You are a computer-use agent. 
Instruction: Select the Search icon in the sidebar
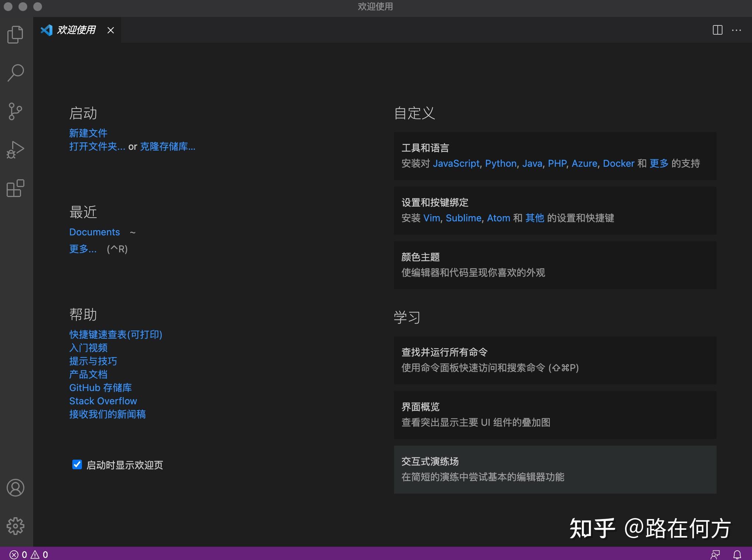tap(15, 72)
